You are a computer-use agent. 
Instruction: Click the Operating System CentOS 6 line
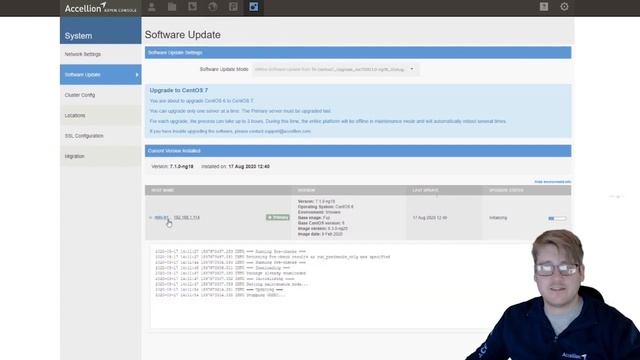click(x=326, y=207)
